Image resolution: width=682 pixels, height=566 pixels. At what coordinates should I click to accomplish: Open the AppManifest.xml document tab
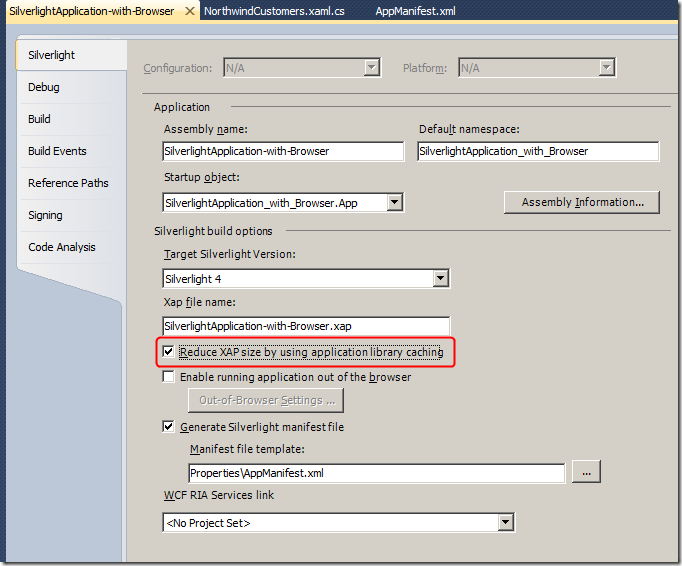point(415,11)
